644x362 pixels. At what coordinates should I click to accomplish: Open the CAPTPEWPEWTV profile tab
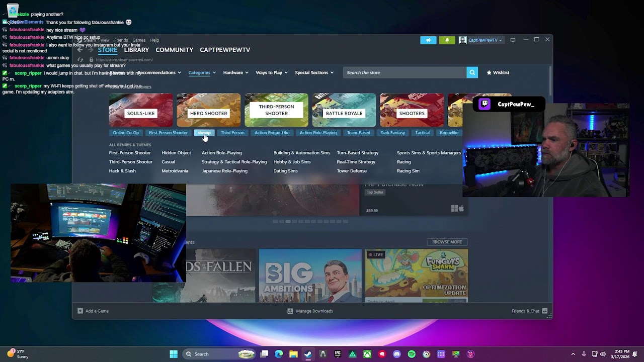[225, 50]
